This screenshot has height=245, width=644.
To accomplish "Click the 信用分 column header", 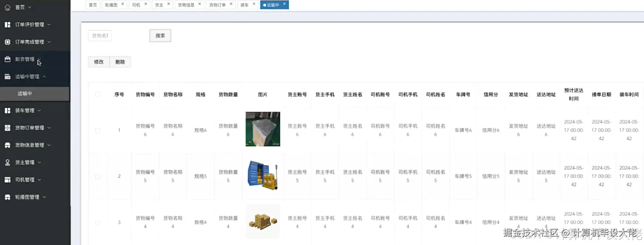I will pos(491,95).
